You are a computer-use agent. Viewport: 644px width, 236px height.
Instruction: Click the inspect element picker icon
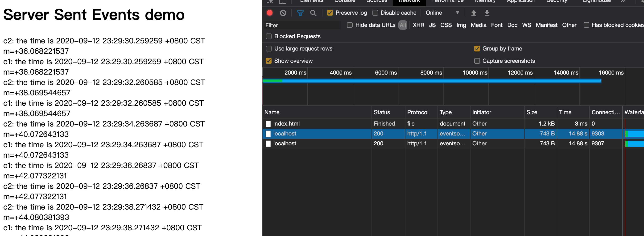pos(270,1)
